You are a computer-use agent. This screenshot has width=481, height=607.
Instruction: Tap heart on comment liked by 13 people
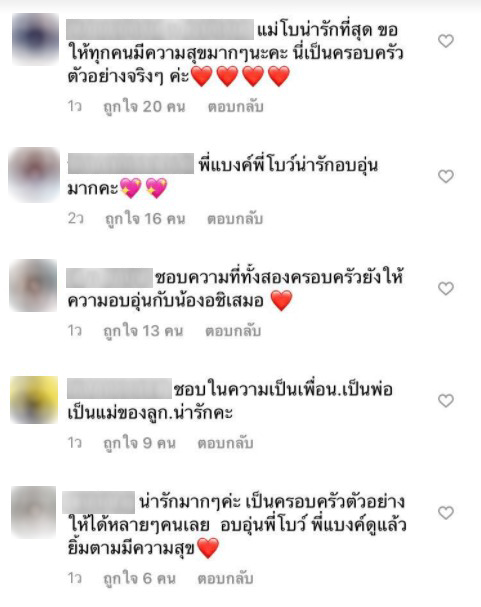(446, 288)
